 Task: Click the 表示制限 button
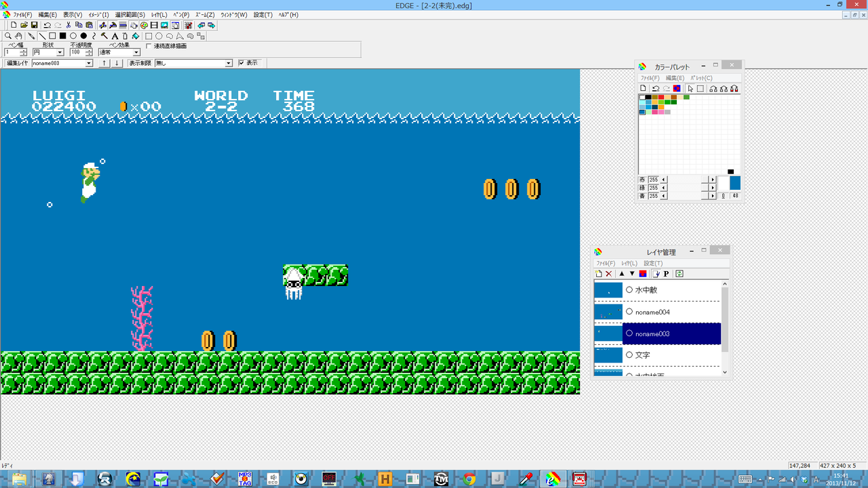(x=140, y=63)
